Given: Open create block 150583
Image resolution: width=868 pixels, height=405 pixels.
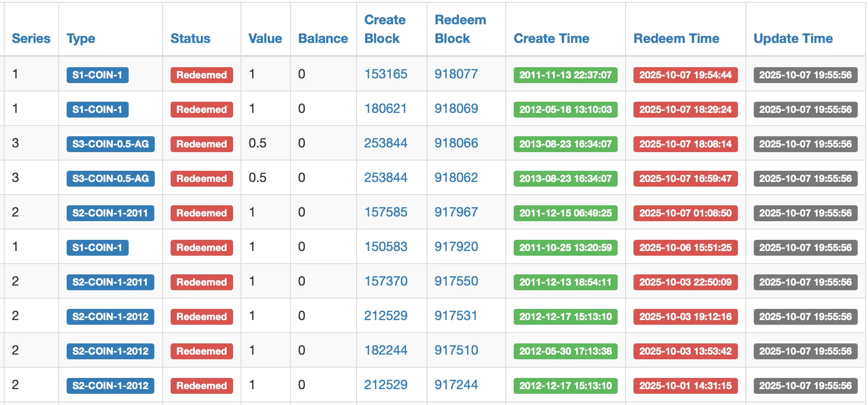Looking at the screenshot, I should tap(386, 246).
